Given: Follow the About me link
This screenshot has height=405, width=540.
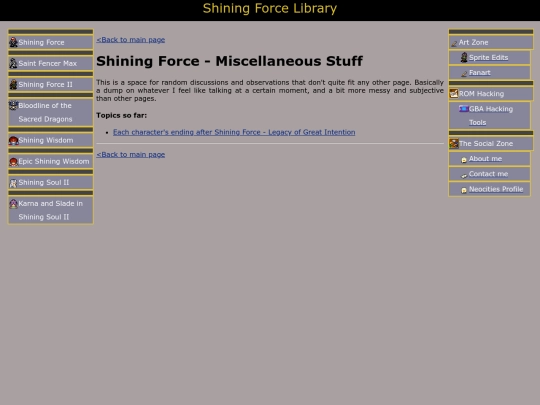Looking at the screenshot, I should [x=485, y=158].
